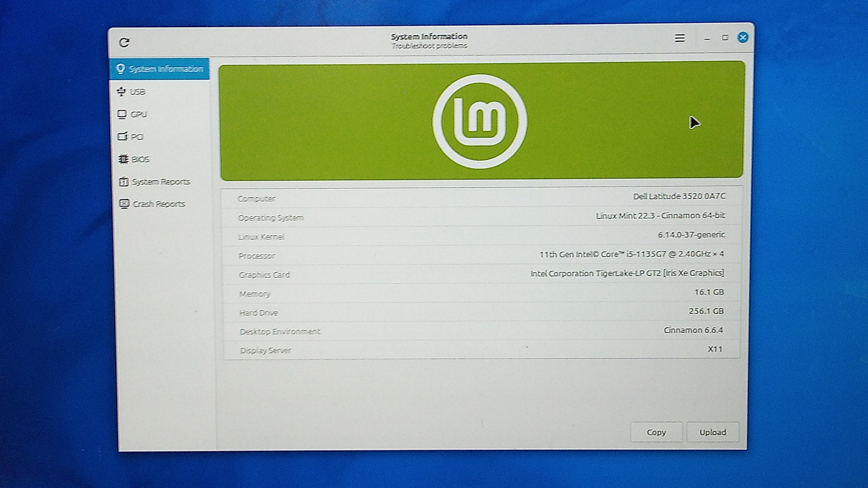
Task: Minimize the System Information window
Action: click(707, 38)
